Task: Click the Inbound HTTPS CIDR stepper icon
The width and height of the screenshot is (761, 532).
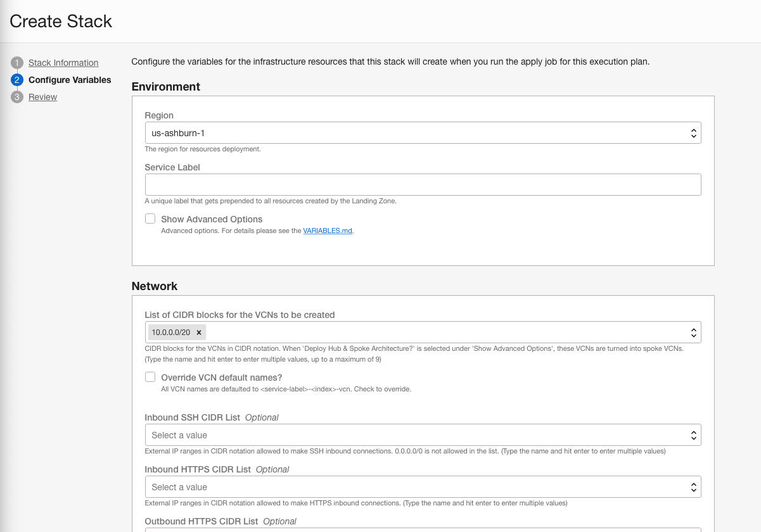Action: point(693,487)
